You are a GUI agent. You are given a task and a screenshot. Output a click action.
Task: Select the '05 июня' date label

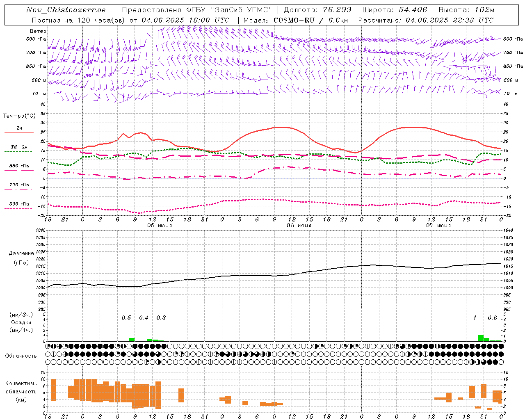[x=160, y=226]
